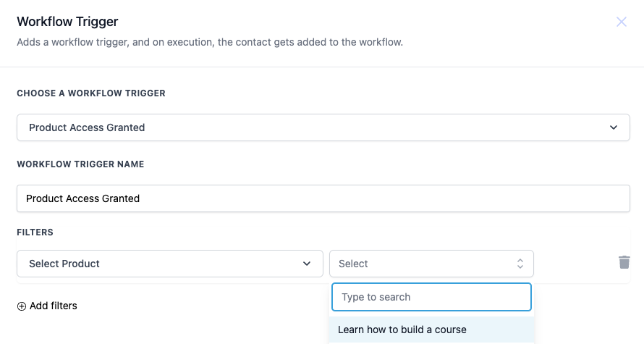
Task: Choose Learn how to build a course option
Action: 402,330
